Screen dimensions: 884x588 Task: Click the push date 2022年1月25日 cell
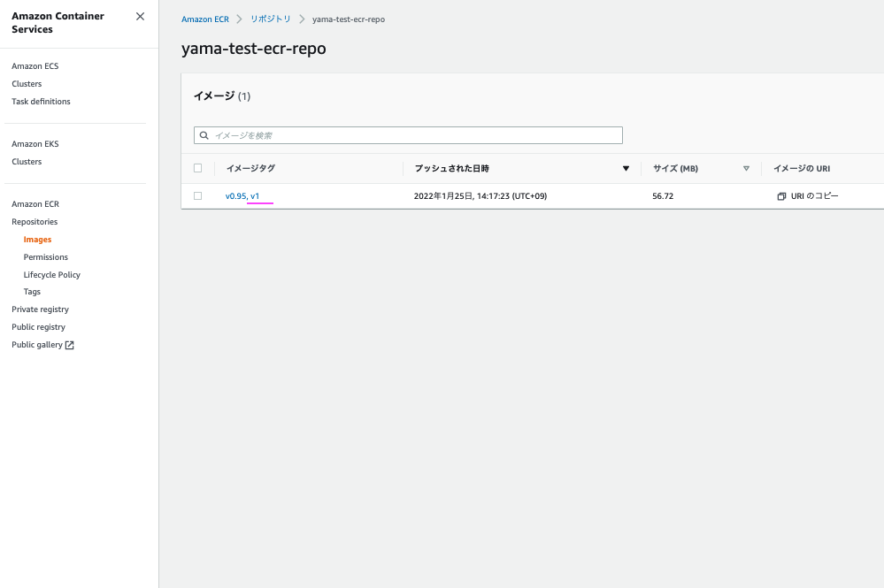pyautogui.click(x=480, y=196)
